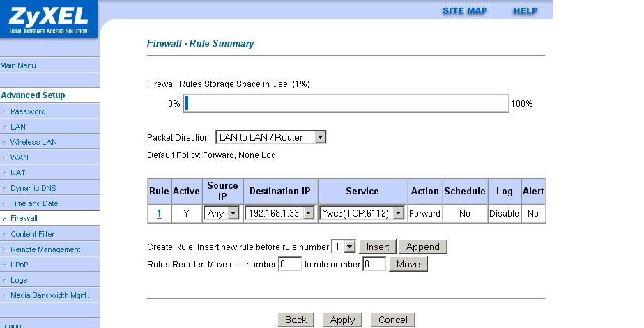Click the Destination IP column header
The width and height of the screenshot is (644, 328).
(280, 191)
